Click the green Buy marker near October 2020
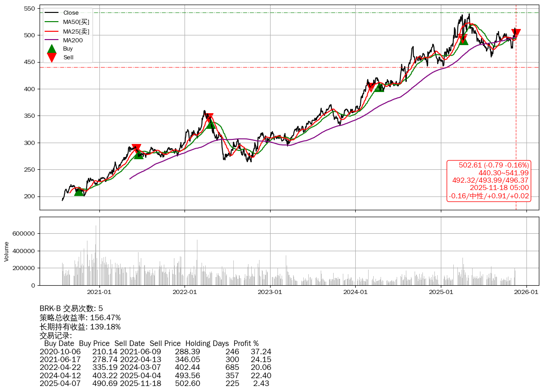Viewport: 543px width, 392px height. tap(79, 191)
